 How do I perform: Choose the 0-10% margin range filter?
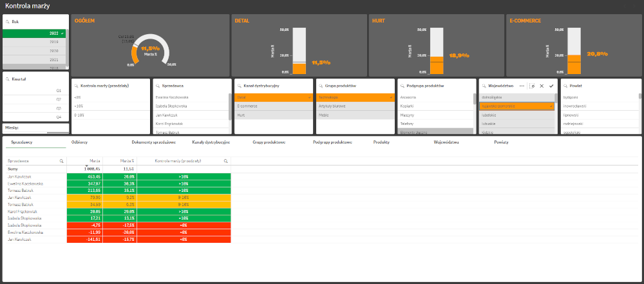click(110, 115)
